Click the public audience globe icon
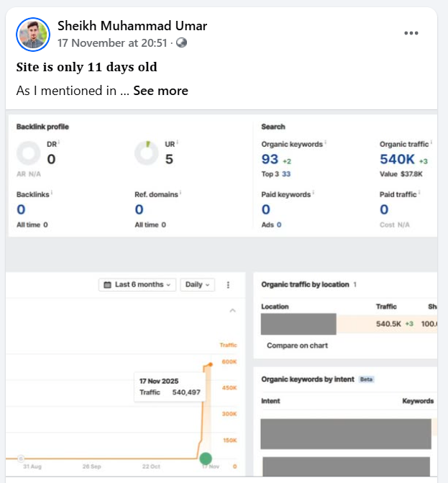448x483 pixels. coord(181,42)
